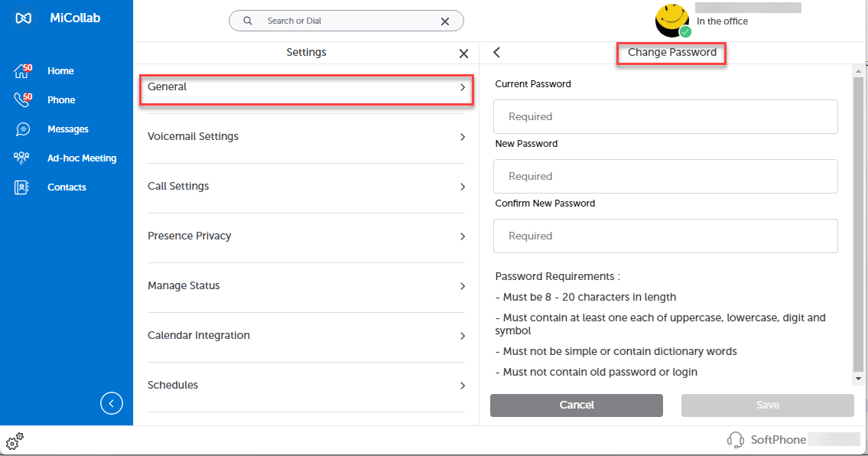Click the Home label in sidebar

click(x=60, y=71)
